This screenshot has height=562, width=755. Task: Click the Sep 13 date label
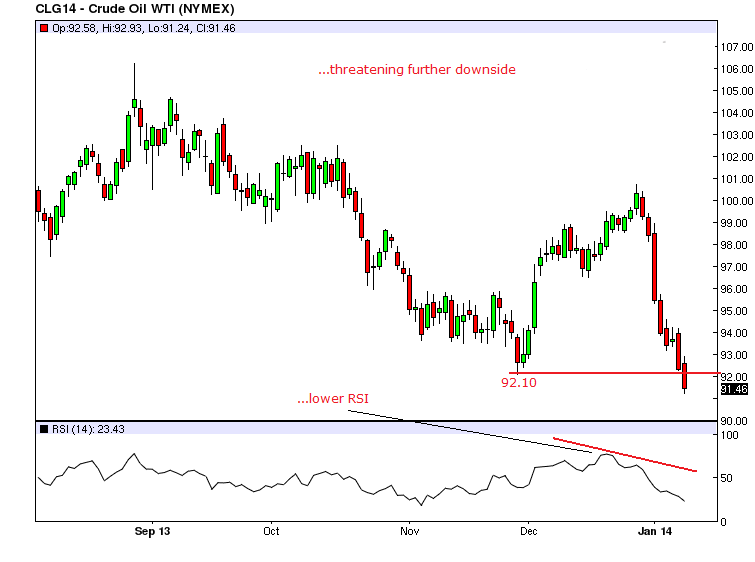[x=152, y=531]
